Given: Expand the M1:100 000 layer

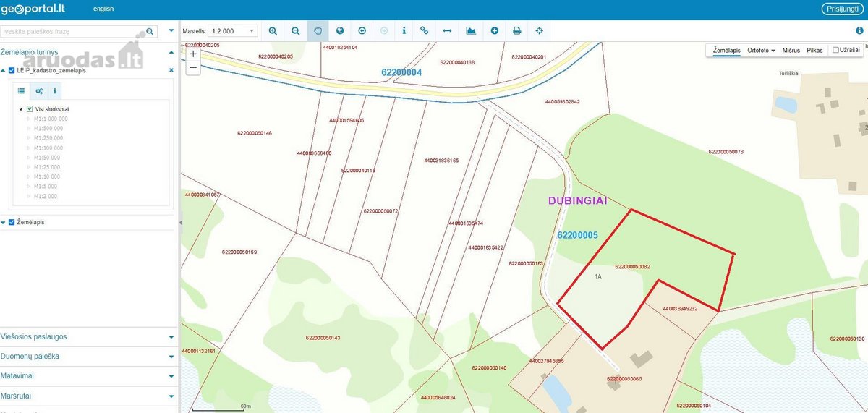Looking at the screenshot, I should click(30, 148).
